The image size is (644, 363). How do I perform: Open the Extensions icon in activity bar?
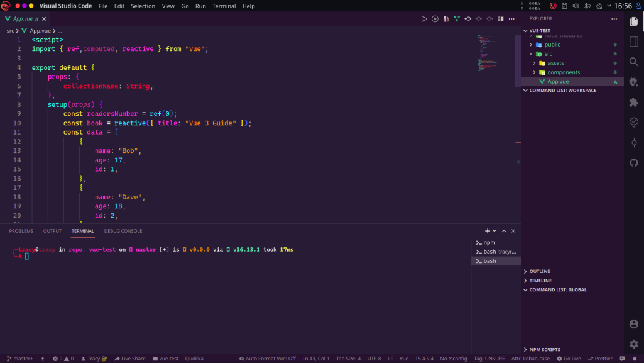634,102
